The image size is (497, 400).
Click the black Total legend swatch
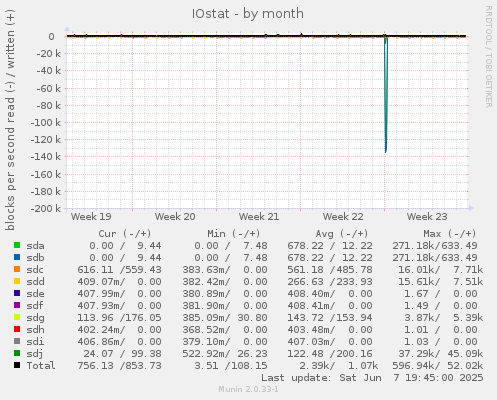coord(17,365)
